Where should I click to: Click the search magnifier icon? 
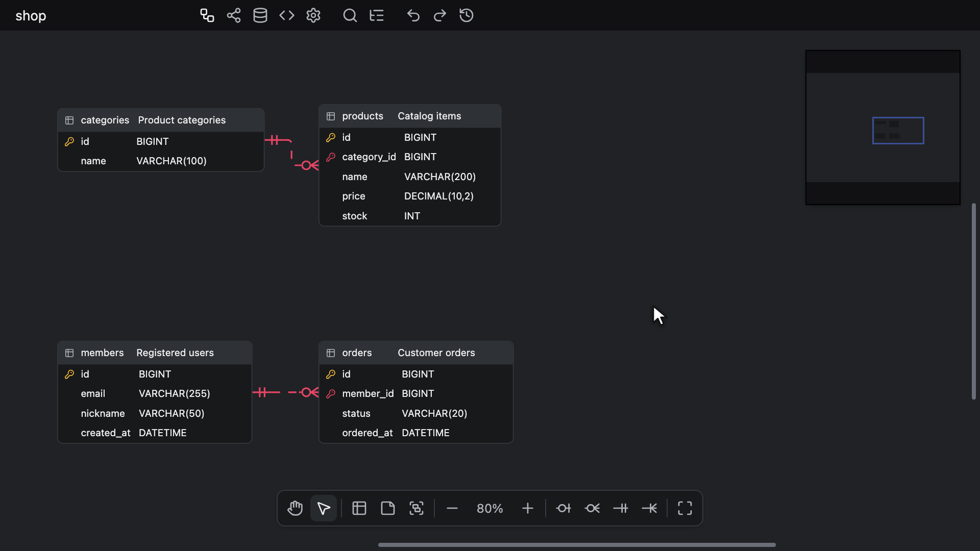(x=350, y=15)
